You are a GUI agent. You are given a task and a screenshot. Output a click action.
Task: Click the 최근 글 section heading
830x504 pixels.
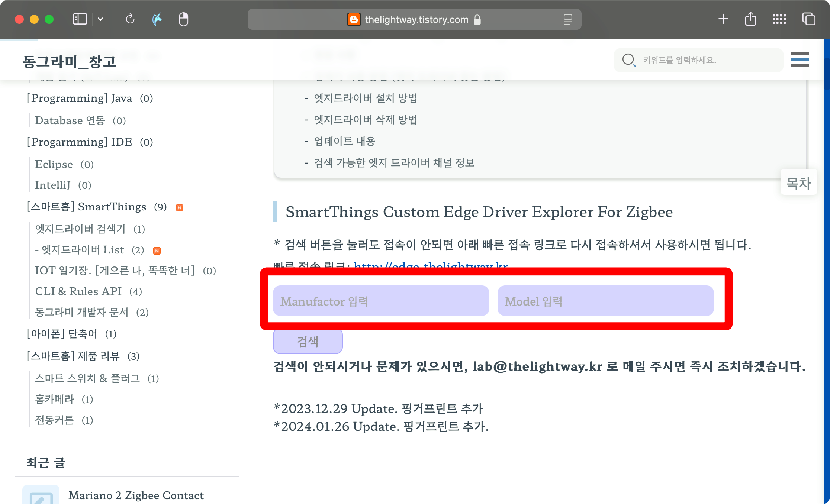click(46, 463)
